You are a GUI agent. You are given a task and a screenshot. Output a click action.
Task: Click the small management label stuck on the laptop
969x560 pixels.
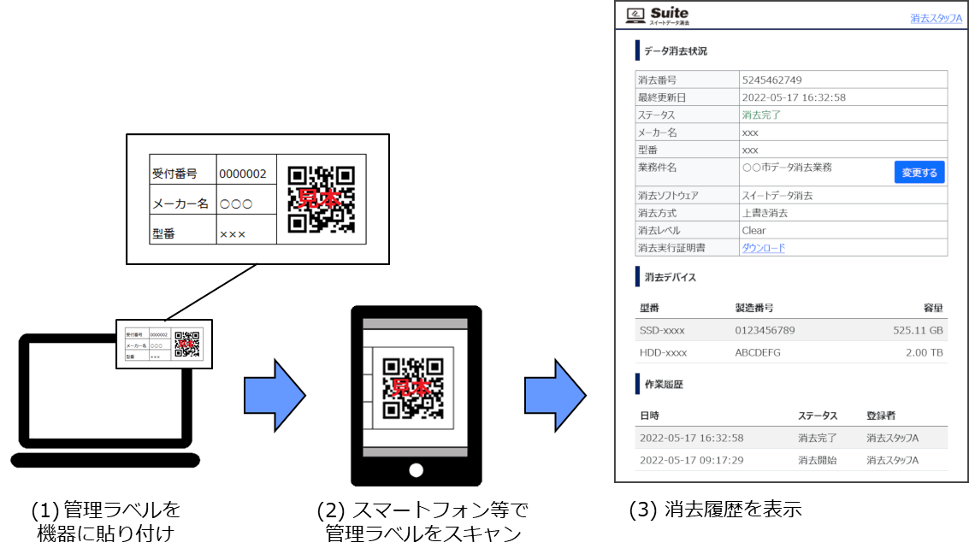pyautogui.click(x=164, y=345)
